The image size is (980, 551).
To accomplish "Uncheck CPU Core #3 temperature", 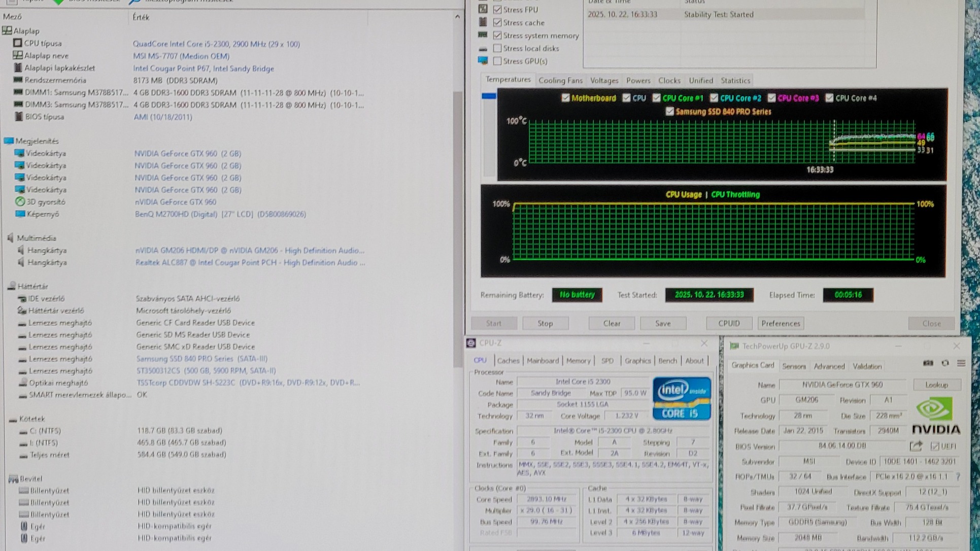I will [x=771, y=98].
